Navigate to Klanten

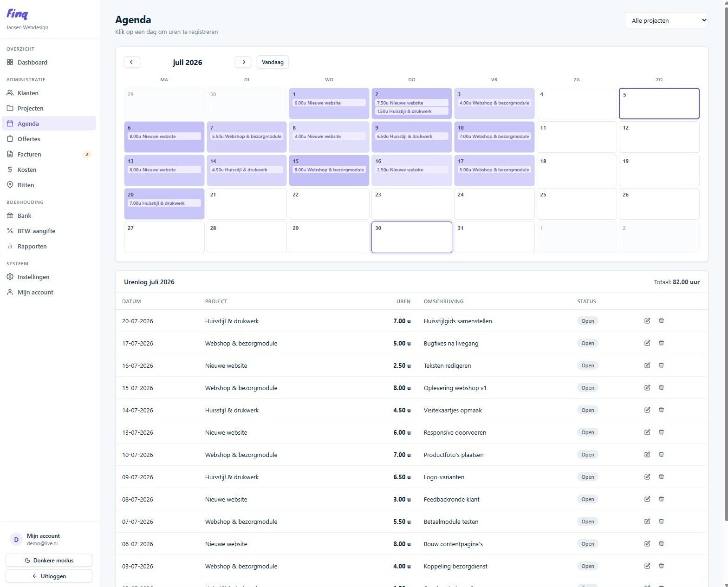click(x=49, y=93)
